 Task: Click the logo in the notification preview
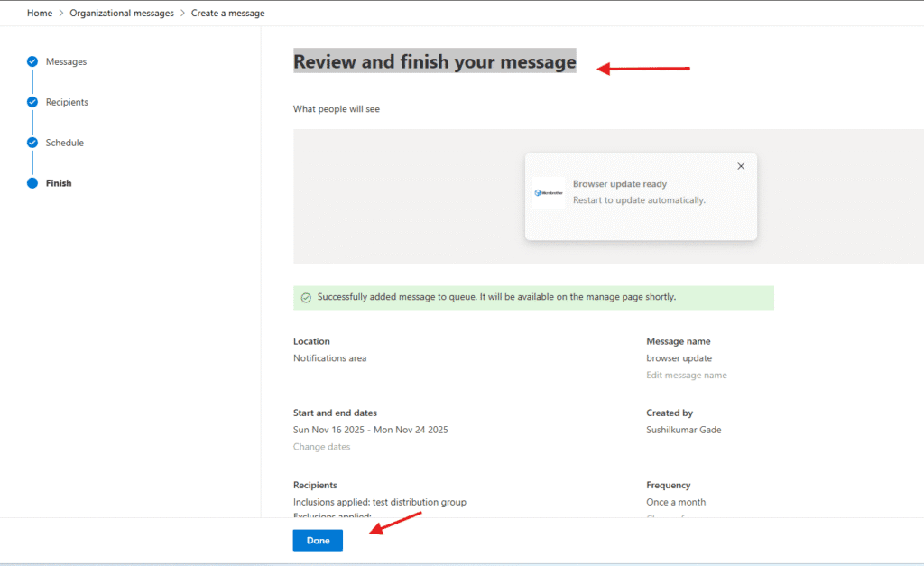click(x=549, y=192)
